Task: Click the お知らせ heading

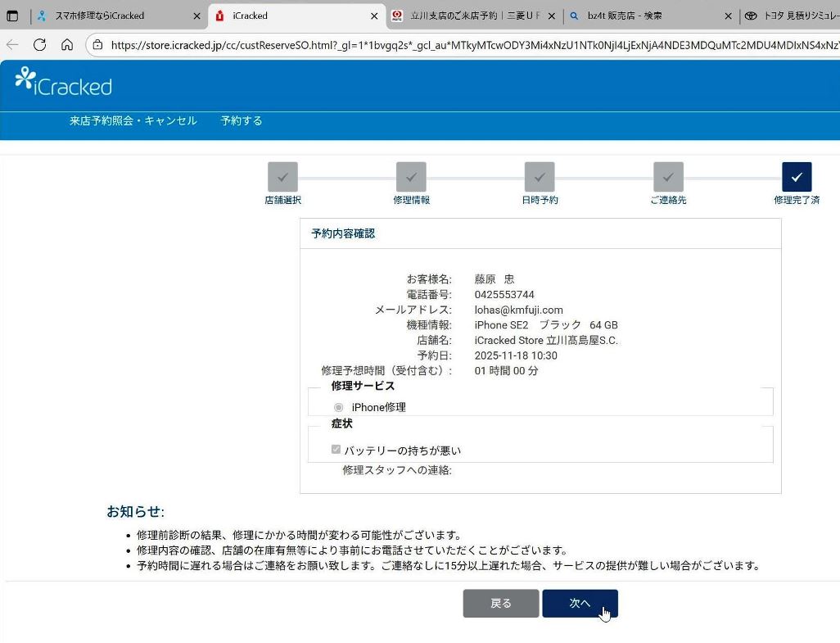Action: pos(136,512)
